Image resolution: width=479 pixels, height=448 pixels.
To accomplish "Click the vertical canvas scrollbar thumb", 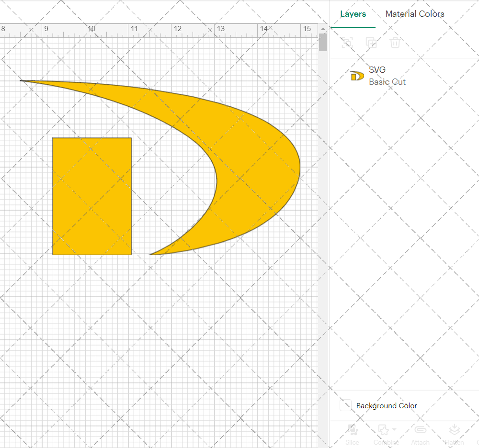I will pos(323,43).
